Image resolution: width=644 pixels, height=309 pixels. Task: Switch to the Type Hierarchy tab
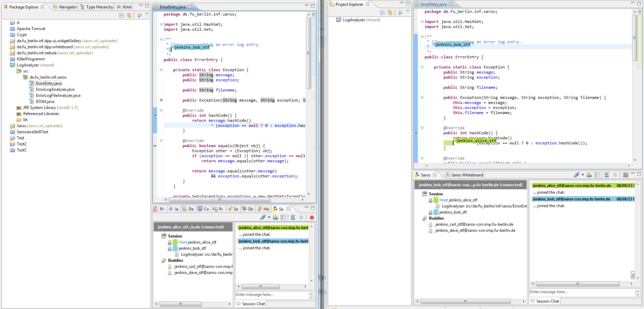point(96,7)
